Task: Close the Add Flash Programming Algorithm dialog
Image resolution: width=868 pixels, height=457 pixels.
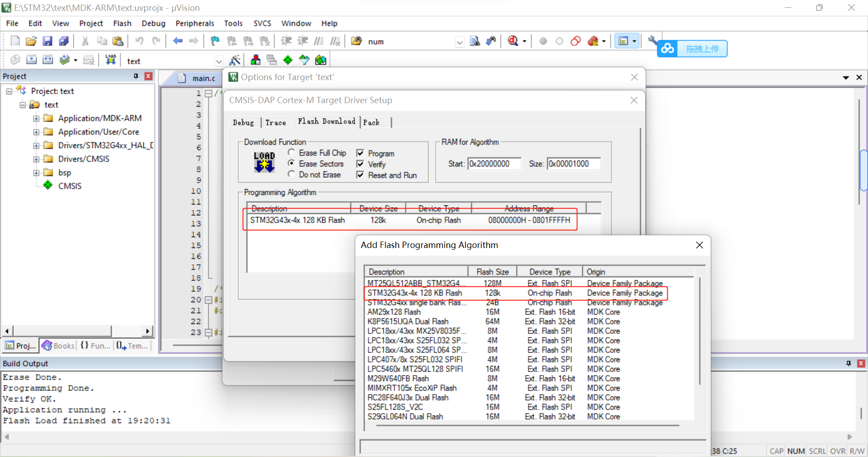Action: click(x=699, y=245)
